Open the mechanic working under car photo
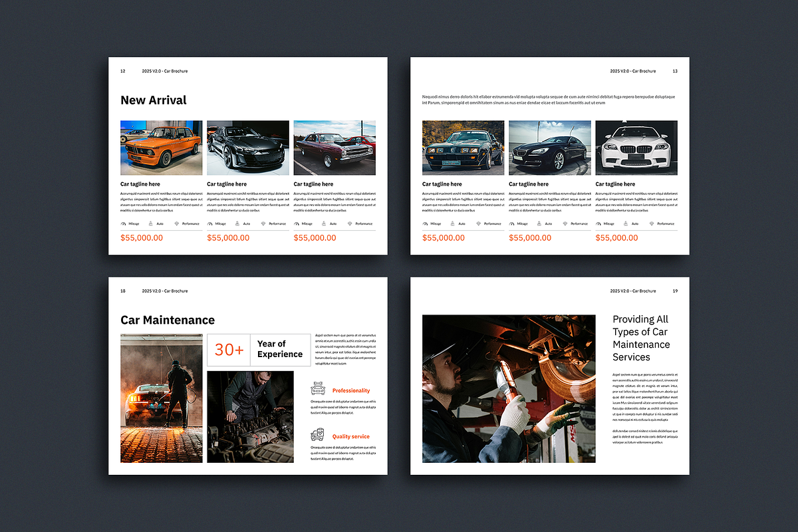798x532 pixels. [x=509, y=388]
